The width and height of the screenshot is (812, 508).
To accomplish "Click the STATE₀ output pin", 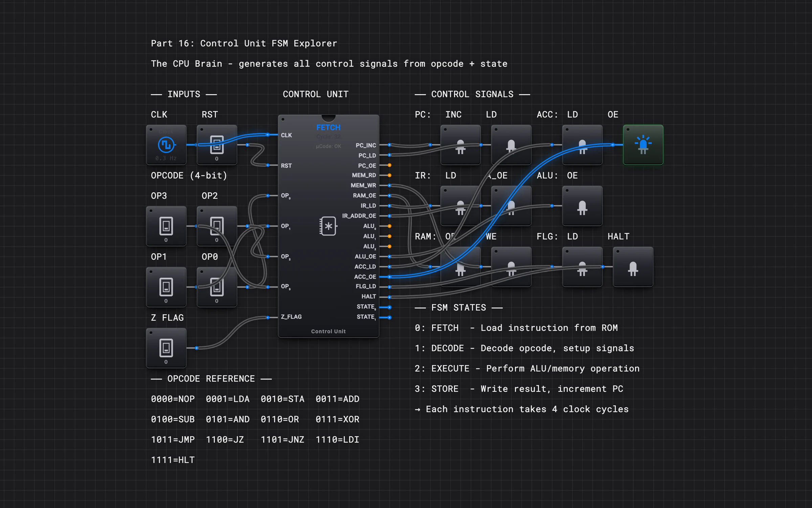I will pos(389,307).
